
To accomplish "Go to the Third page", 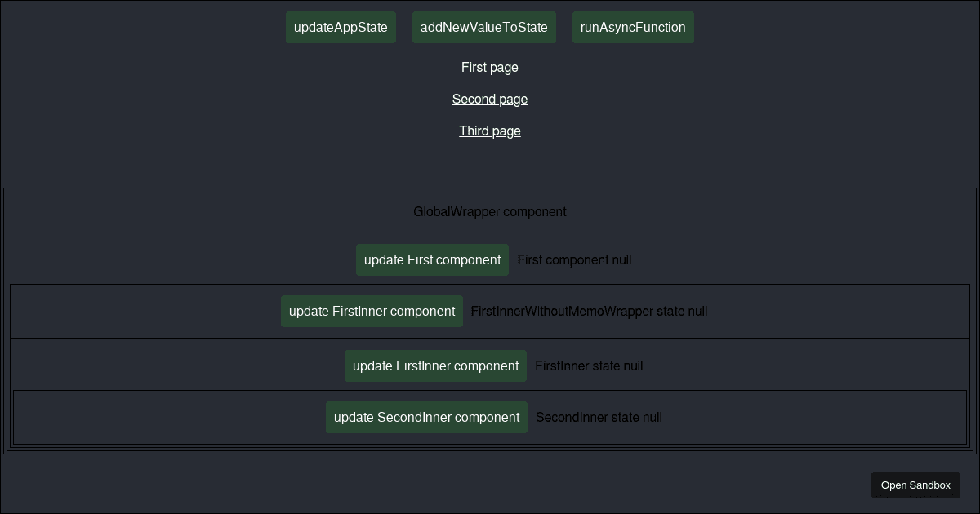I will pyautogui.click(x=489, y=131).
